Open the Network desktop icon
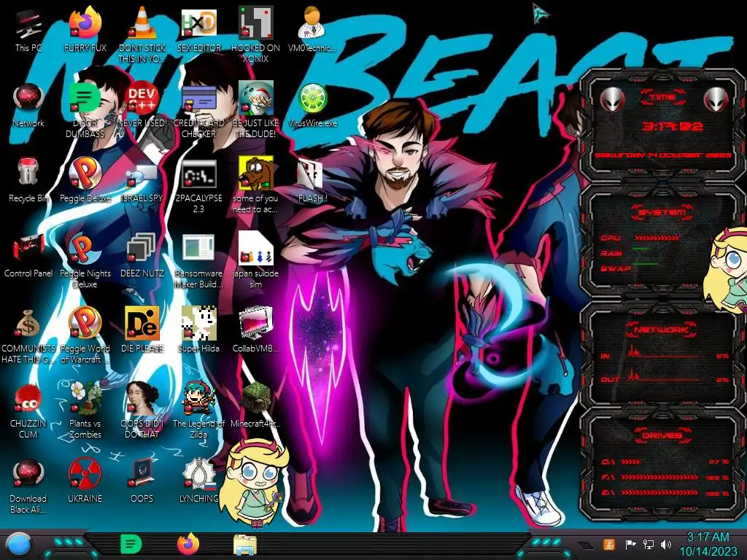 (x=28, y=106)
